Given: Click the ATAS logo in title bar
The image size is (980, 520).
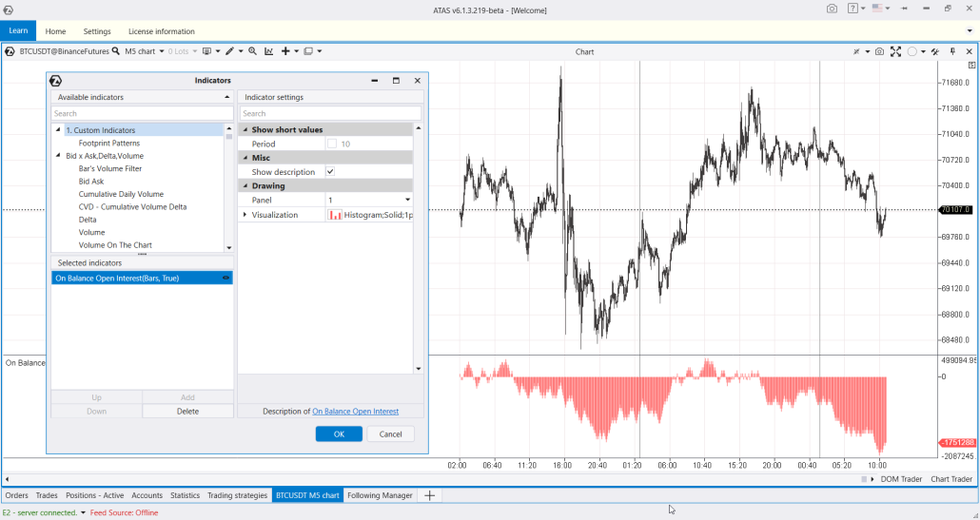Looking at the screenshot, I should tap(9, 10).
